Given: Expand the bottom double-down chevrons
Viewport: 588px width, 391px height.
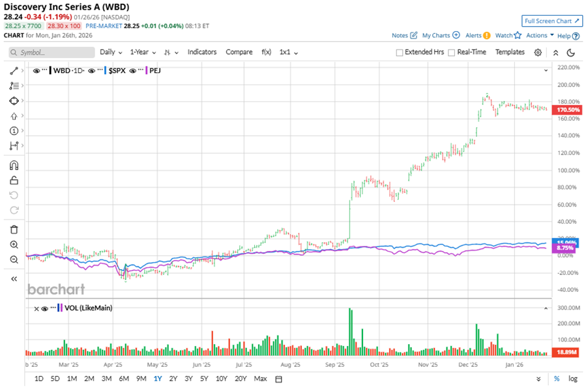Looking at the screenshot, I should [538, 379].
